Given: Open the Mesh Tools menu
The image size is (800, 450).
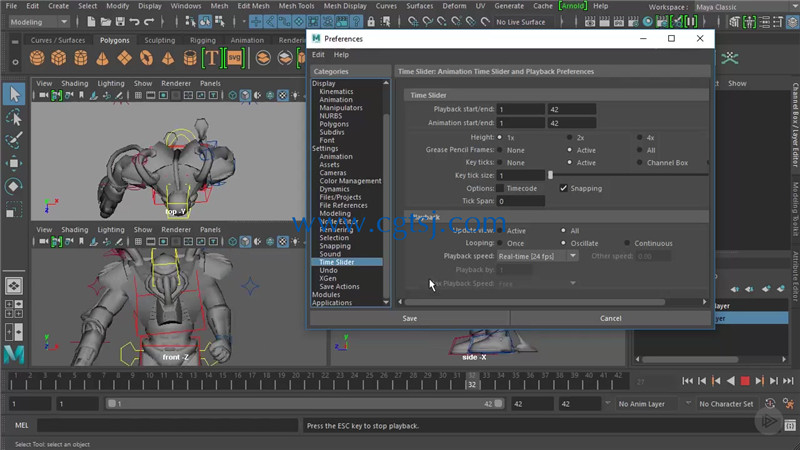Looking at the screenshot, I should point(296,6).
